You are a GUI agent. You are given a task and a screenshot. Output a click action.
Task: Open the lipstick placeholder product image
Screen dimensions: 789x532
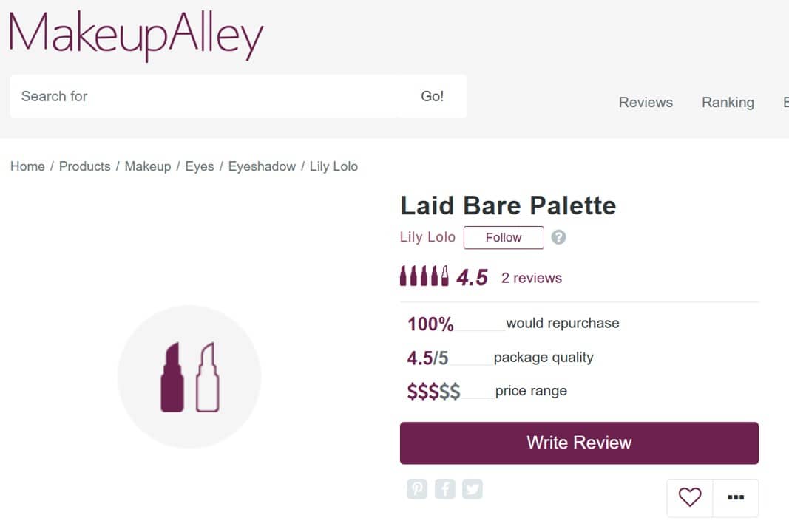point(189,377)
